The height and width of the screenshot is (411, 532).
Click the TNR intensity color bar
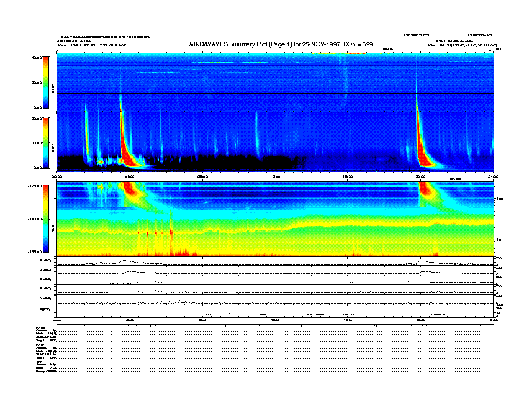(x=46, y=219)
